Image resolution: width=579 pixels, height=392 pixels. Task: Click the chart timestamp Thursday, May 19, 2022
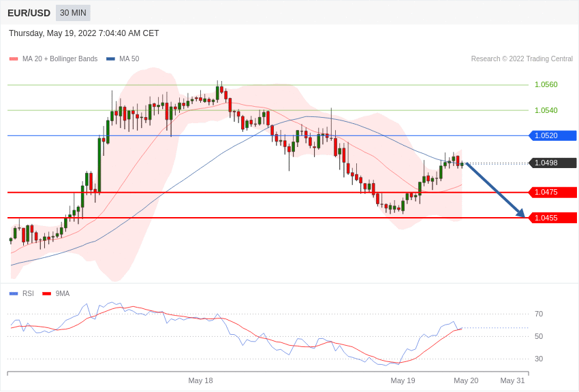(x=84, y=33)
